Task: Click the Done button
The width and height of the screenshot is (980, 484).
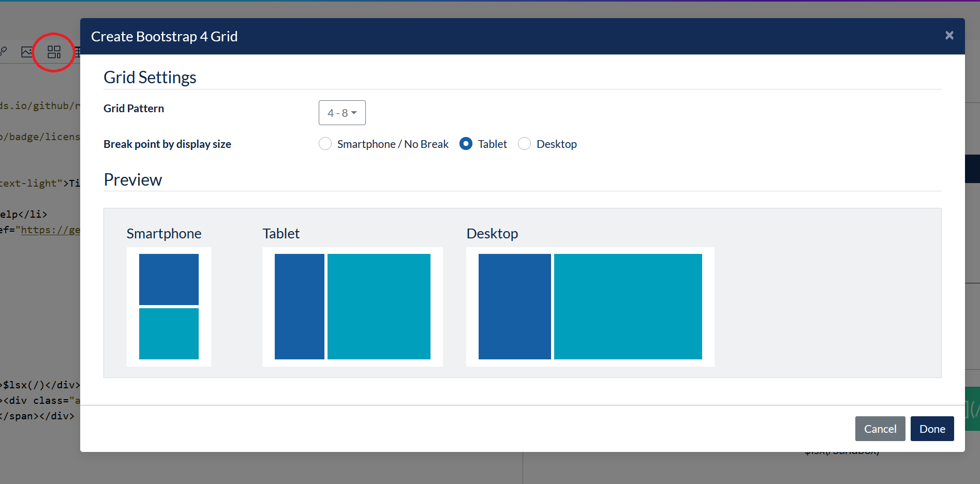Action: [932, 429]
